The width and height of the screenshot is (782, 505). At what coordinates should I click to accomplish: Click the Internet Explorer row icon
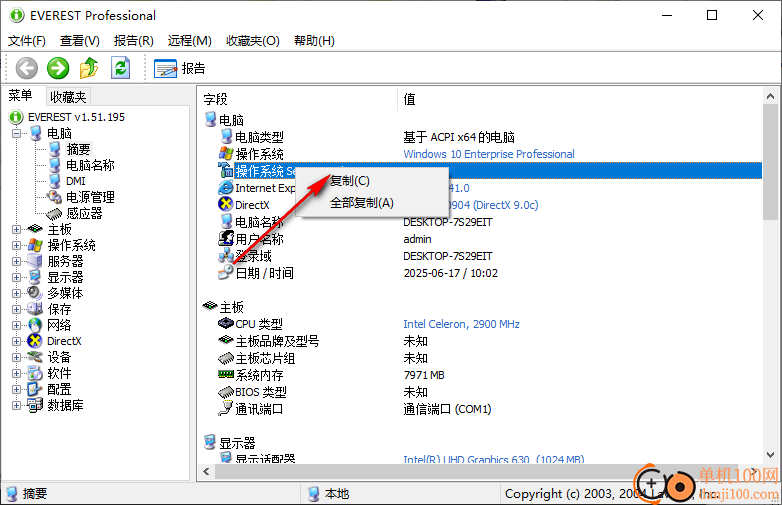tap(225, 188)
